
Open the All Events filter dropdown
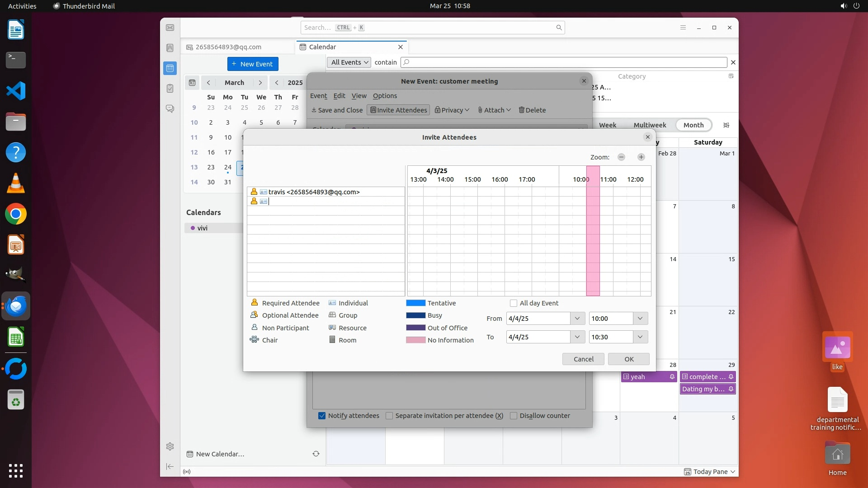349,62
